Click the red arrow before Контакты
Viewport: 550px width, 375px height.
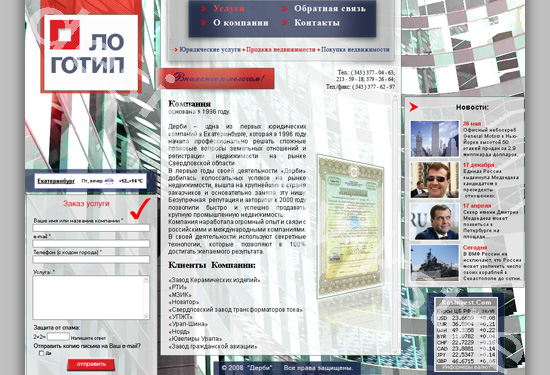(x=284, y=23)
